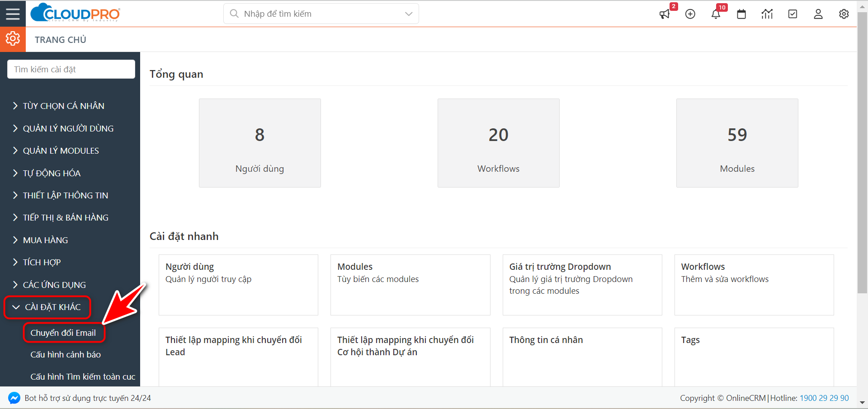Image resolution: width=868 pixels, height=409 pixels.
Task: Click the orange settings gear icon
Action: point(13,39)
